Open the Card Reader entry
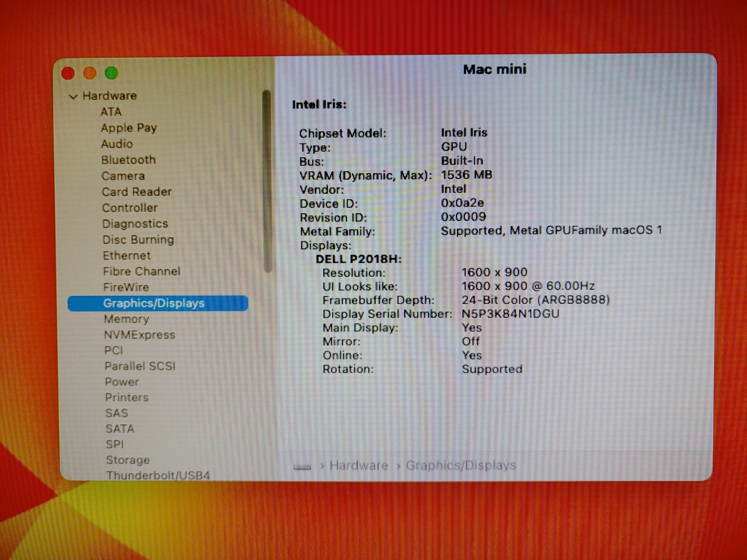The image size is (747, 560). coord(136,192)
